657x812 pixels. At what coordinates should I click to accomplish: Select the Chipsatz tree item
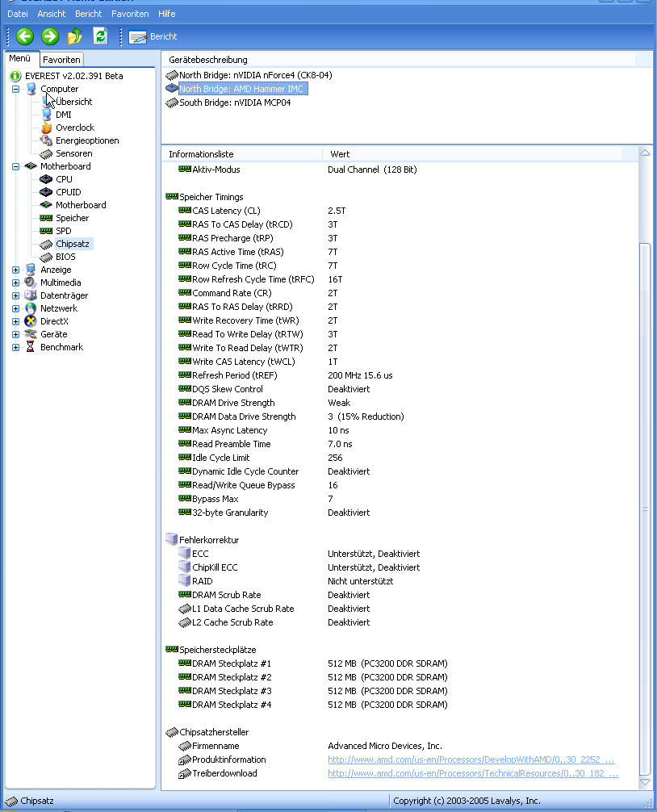coord(73,244)
